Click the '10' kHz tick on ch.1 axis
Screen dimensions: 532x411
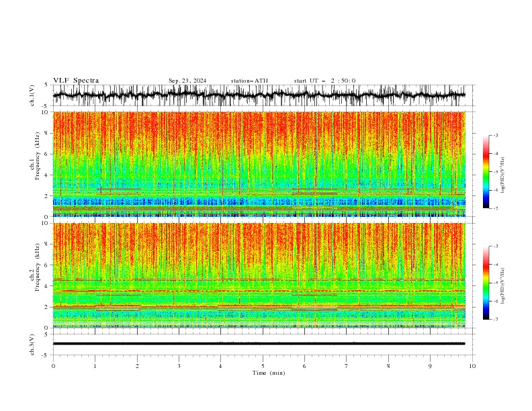tap(46, 112)
